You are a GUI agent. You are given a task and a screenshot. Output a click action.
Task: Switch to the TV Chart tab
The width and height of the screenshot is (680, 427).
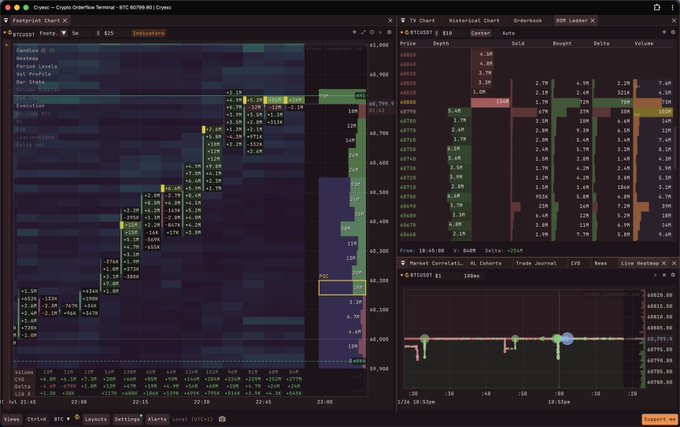pos(422,20)
